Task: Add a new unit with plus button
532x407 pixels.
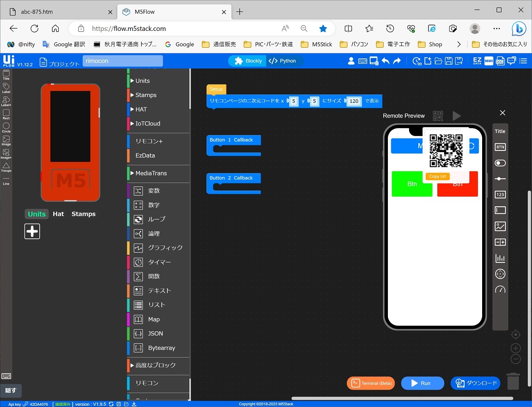Action: [x=32, y=231]
